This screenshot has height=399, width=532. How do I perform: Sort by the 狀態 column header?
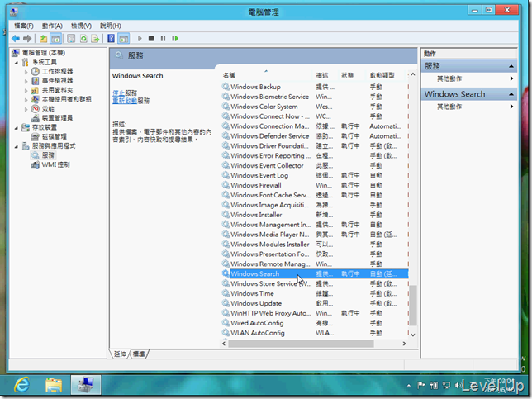(x=352, y=75)
